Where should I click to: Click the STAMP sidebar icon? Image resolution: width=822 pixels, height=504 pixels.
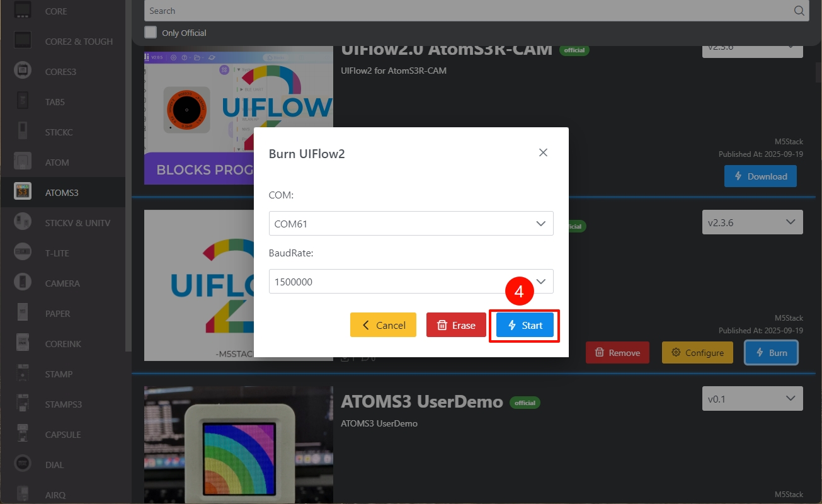[x=23, y=374]
